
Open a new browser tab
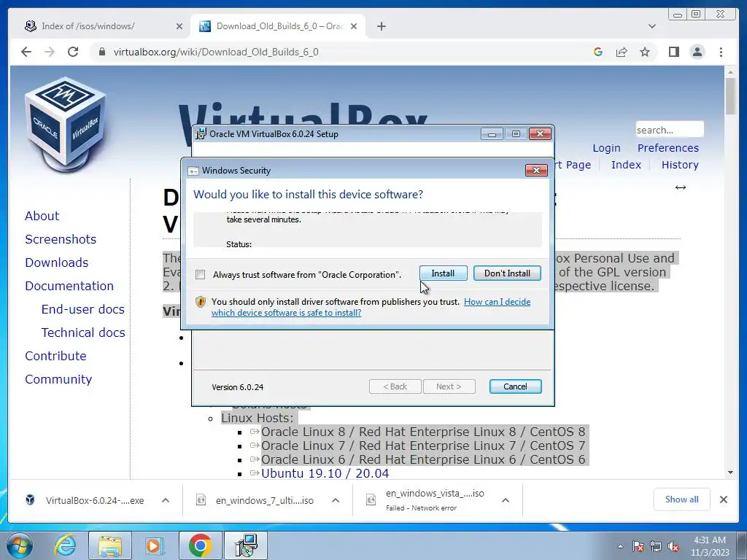click(381, 26)
